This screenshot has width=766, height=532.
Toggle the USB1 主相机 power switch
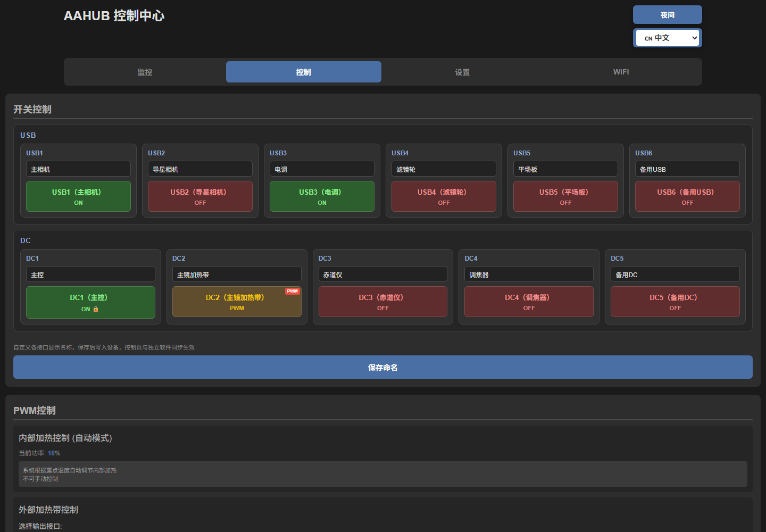[x=78, y=196]
